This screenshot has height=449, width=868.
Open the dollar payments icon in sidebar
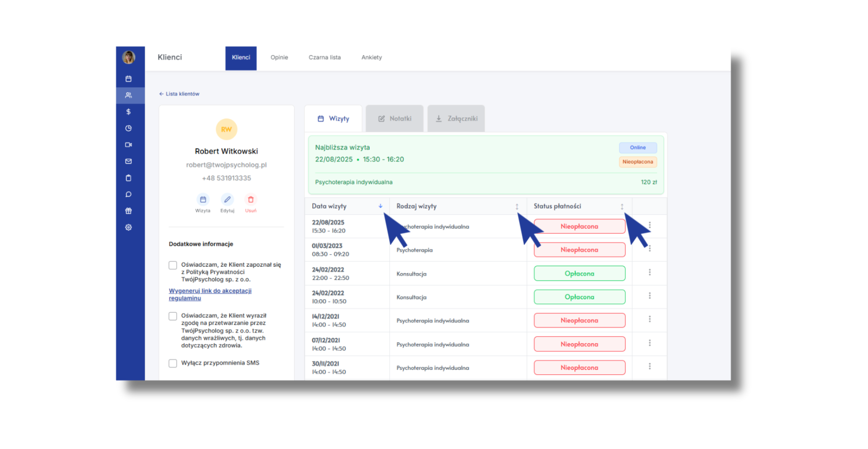(128, 112)
